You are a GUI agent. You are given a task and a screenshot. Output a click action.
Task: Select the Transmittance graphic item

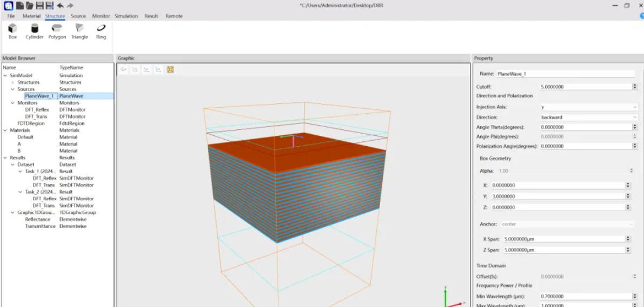click(x=40, y=226)
